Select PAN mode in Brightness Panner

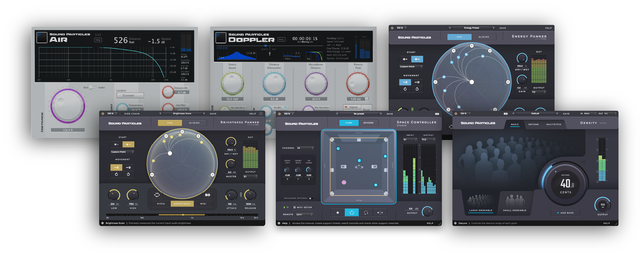170,123
